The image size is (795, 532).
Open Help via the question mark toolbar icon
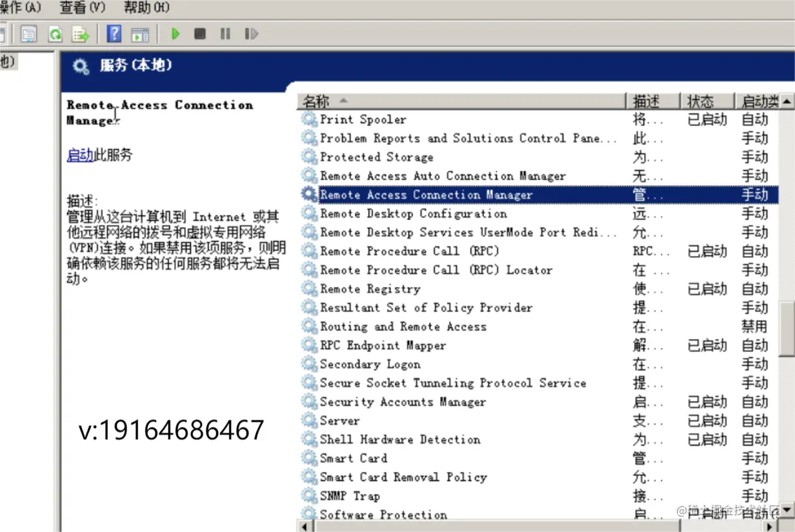(x=114, y=34)
